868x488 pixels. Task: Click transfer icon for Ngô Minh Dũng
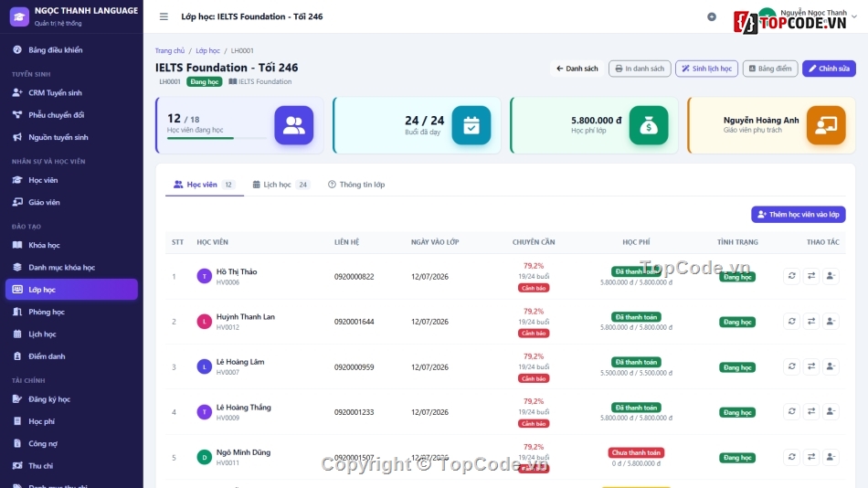tap(811, 457)
